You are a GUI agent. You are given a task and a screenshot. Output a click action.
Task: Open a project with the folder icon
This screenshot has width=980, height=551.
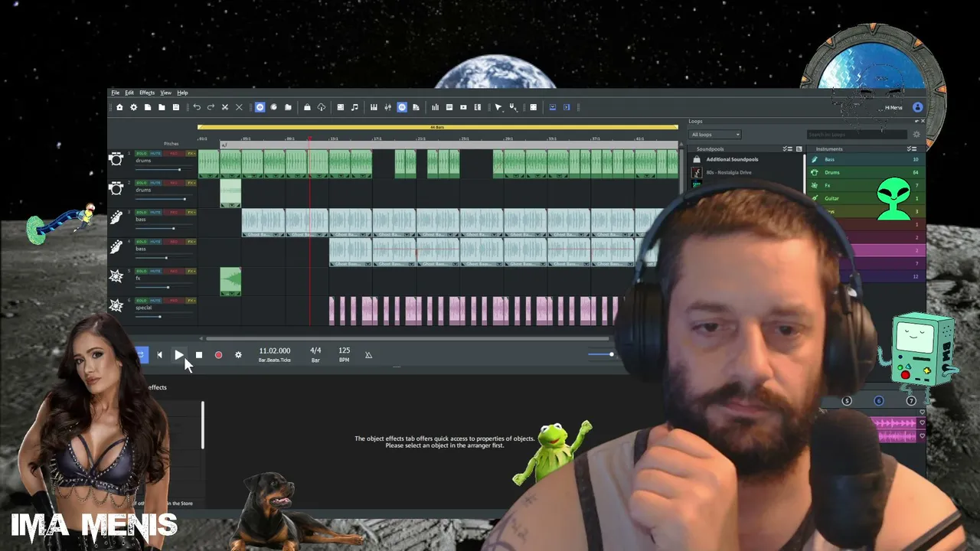pos(162,107)
